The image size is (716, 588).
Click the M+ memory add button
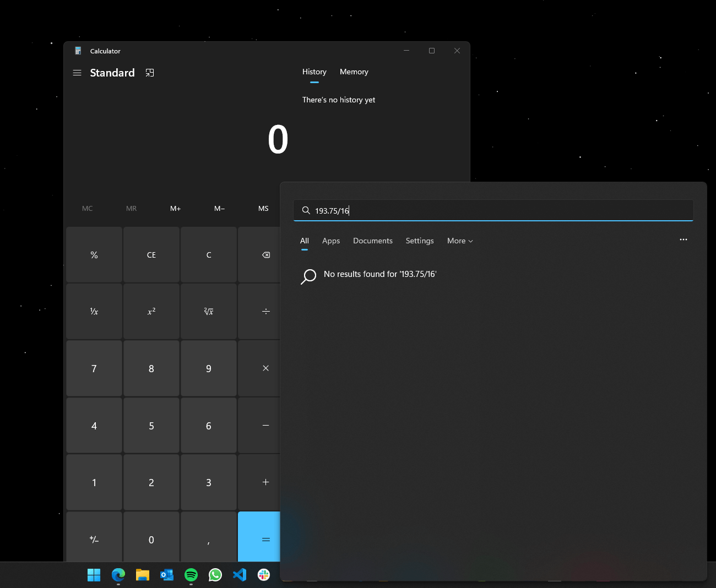(x=175, y=209)
